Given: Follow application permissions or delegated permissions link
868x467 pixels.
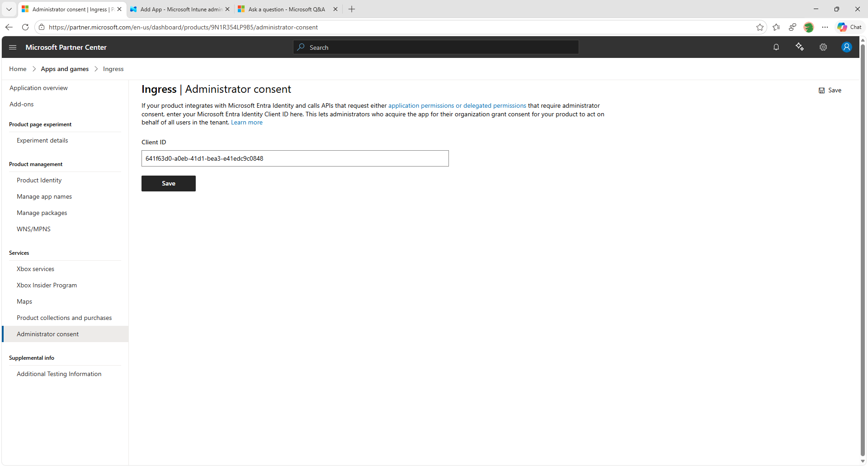Looking at the screenshot, I should click(x=457, y=105).
